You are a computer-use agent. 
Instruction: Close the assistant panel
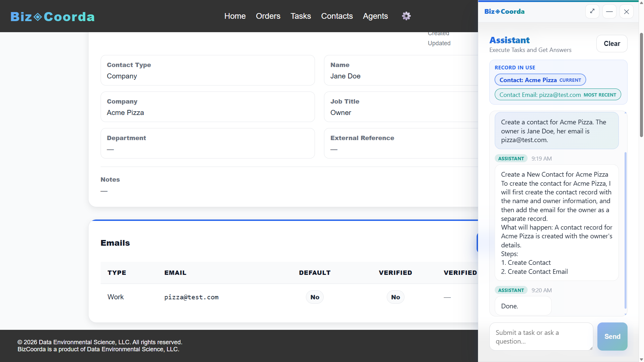[627, 11]
